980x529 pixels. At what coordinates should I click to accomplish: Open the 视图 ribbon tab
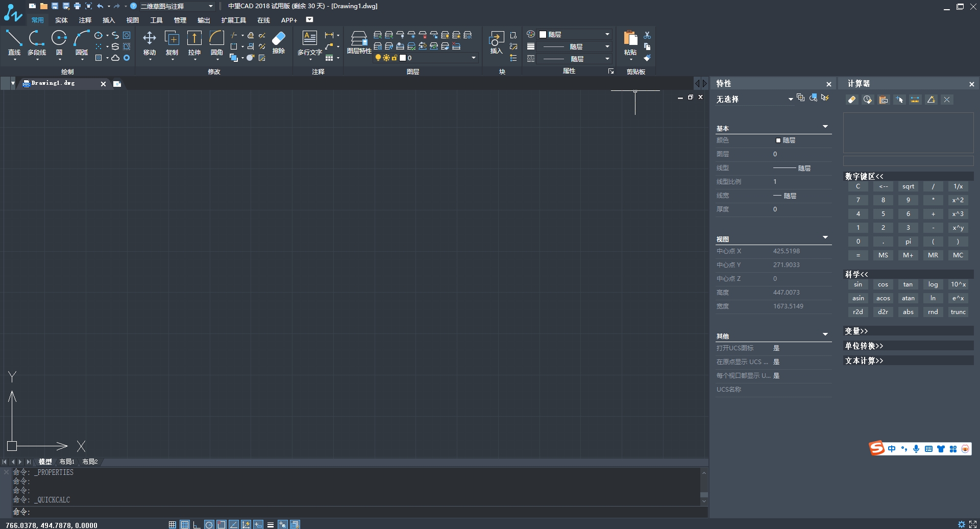pyautogui.click(x=132, y=20)
